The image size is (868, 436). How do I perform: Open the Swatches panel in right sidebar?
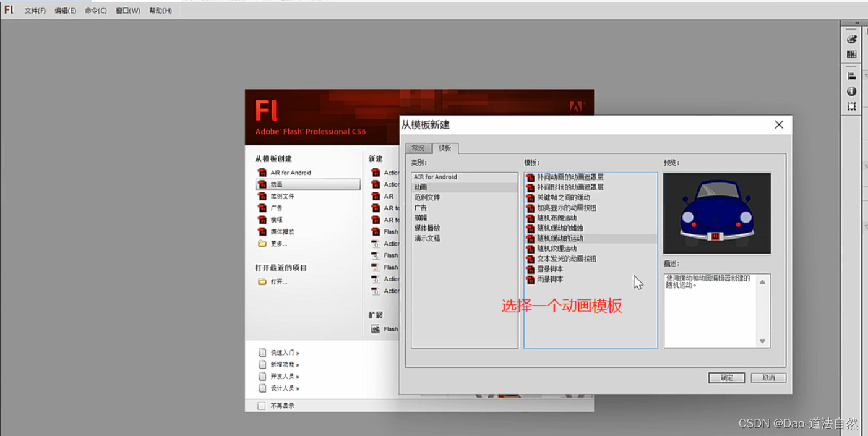click(x=851, y=54)
